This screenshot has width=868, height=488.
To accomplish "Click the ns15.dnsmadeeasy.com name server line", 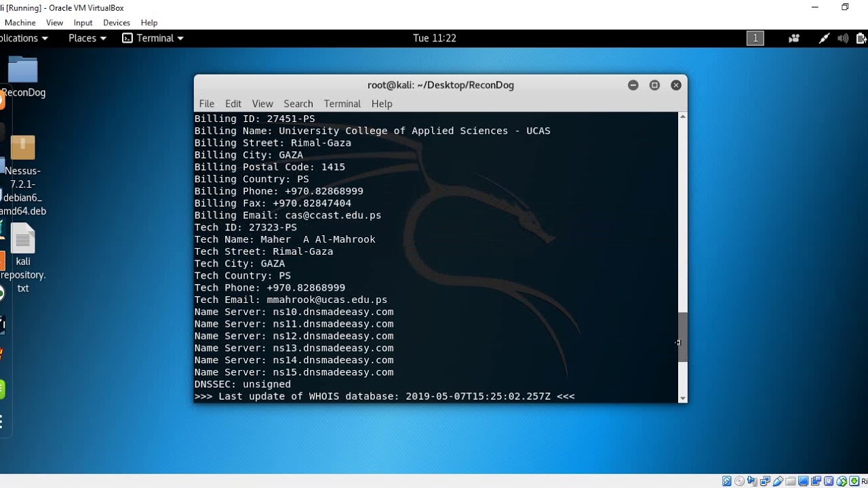I will pyautogui.click(x=294, y=372).
